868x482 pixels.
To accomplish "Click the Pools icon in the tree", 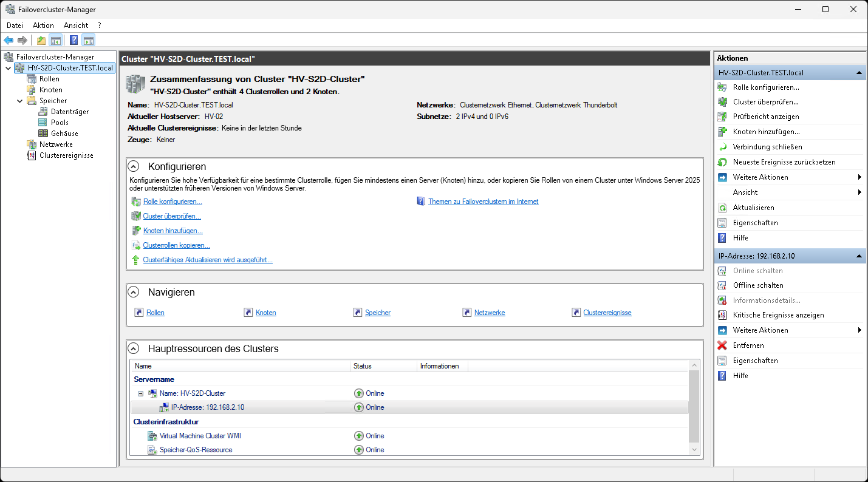I will [x=43, y=123].
